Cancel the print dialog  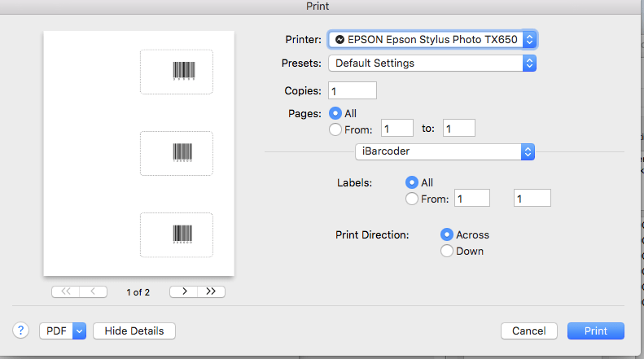(x=529, y=331)
